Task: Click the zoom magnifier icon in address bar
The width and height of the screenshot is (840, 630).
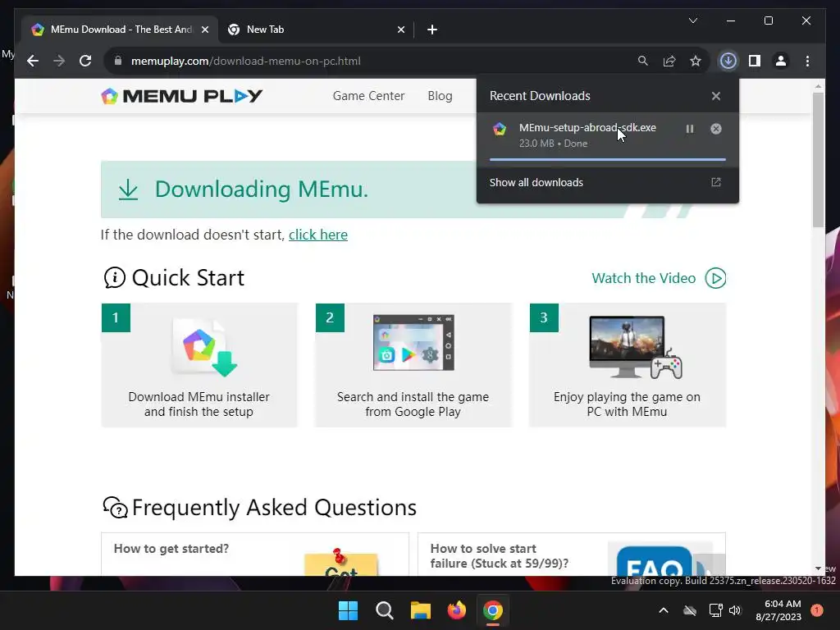Action: [643, 61]
